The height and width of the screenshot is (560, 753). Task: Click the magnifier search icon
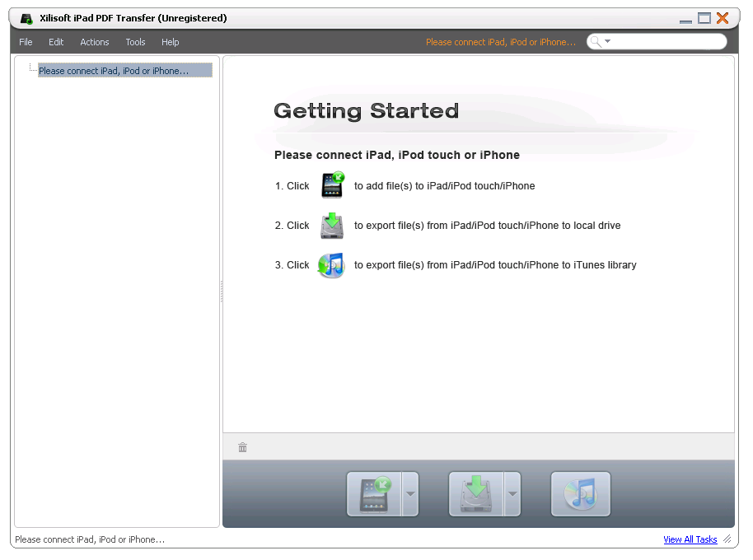pos(596,42)
